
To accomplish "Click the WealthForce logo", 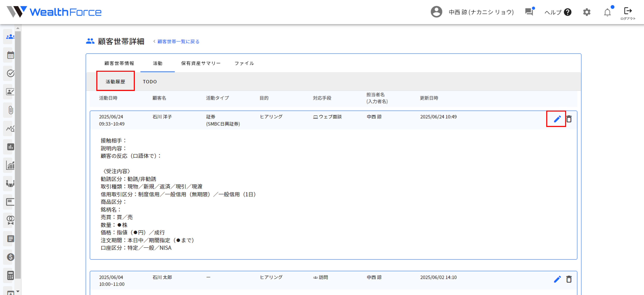I will (x=54, y=12).
